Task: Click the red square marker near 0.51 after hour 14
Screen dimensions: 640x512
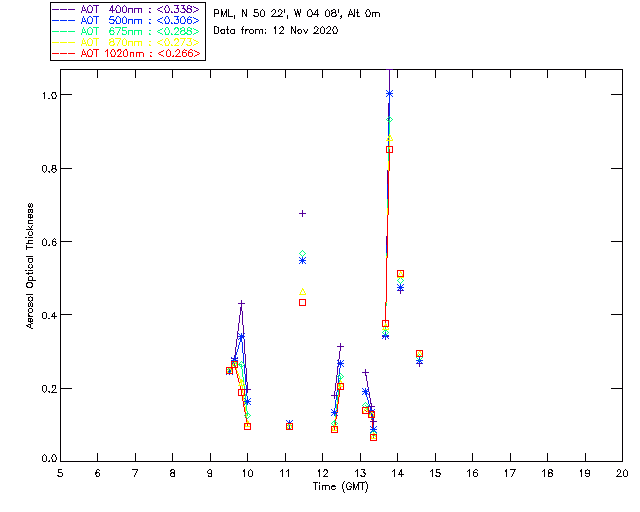Action: tap(400, 274)
